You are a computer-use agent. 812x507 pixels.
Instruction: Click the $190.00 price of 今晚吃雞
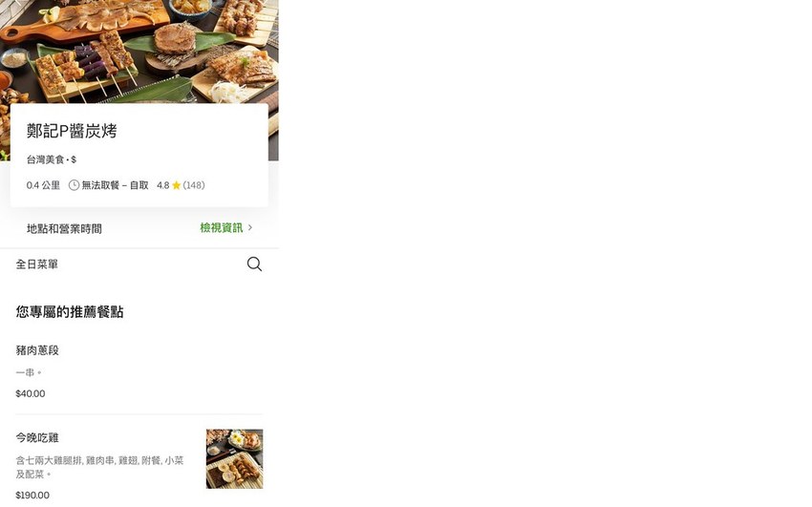(32, 496)
